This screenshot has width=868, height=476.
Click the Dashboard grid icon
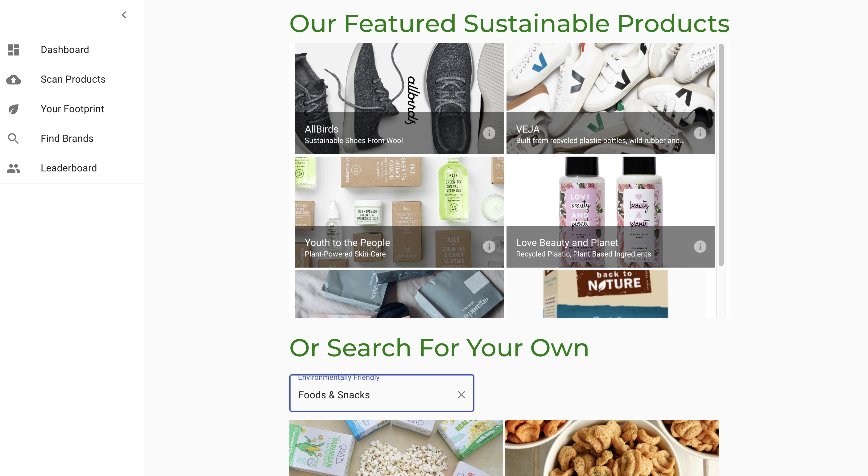tap(14, 50)
